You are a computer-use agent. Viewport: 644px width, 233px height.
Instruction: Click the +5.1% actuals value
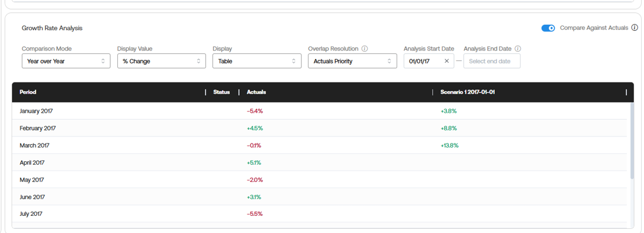coord(254,162)
